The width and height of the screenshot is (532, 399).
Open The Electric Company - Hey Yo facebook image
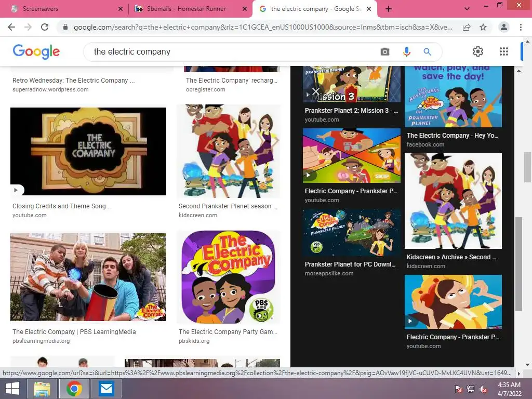453,97
